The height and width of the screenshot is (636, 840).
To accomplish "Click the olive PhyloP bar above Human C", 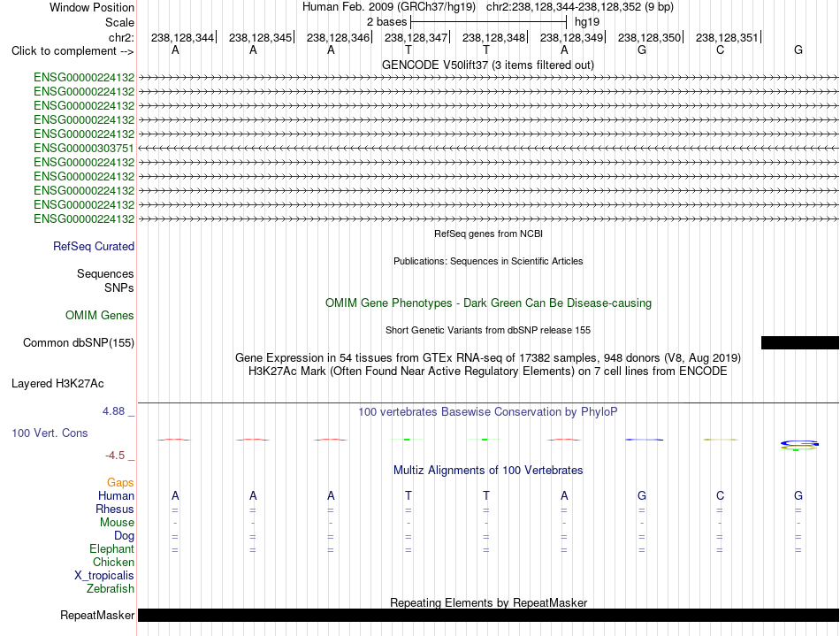I will tap(721, 440).
